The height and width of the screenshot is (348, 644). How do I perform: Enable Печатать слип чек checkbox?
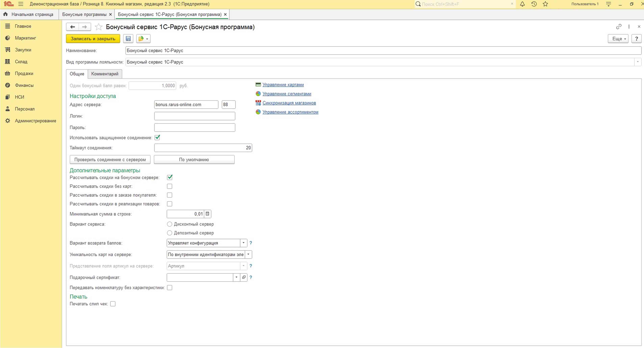[x=113, y=304]
